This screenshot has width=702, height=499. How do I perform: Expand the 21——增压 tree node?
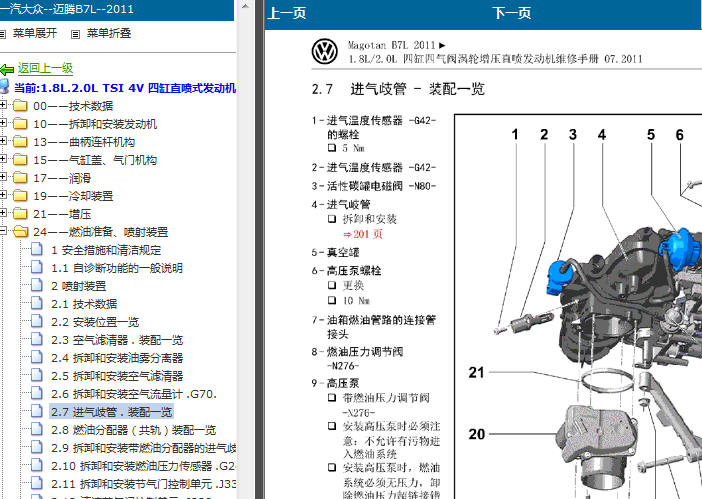point(3,213)
